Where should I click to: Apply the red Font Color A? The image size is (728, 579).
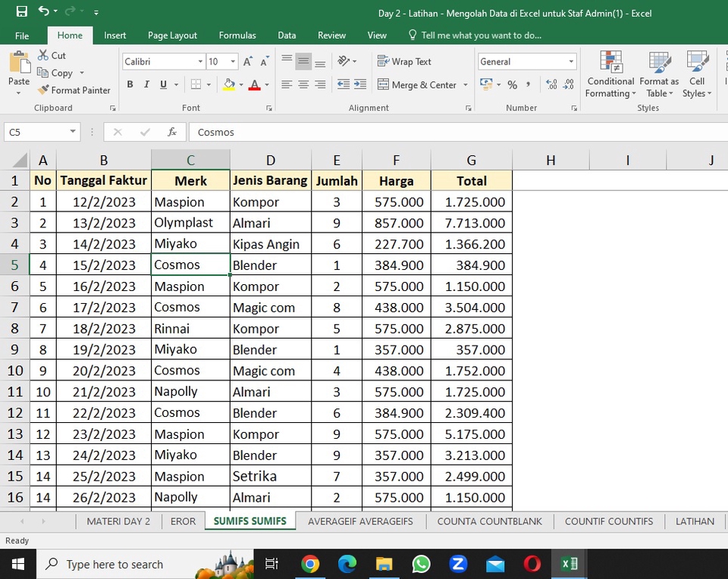(254, 84)
